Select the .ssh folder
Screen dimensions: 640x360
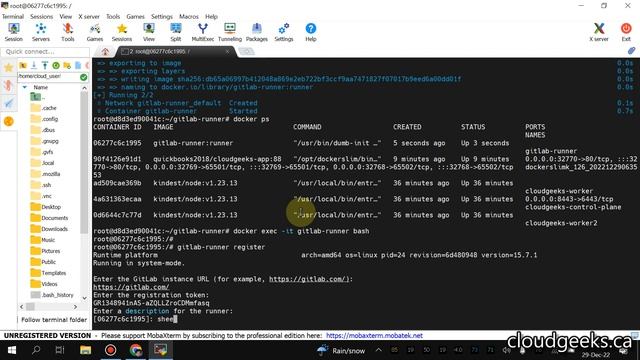click(42, 185)
